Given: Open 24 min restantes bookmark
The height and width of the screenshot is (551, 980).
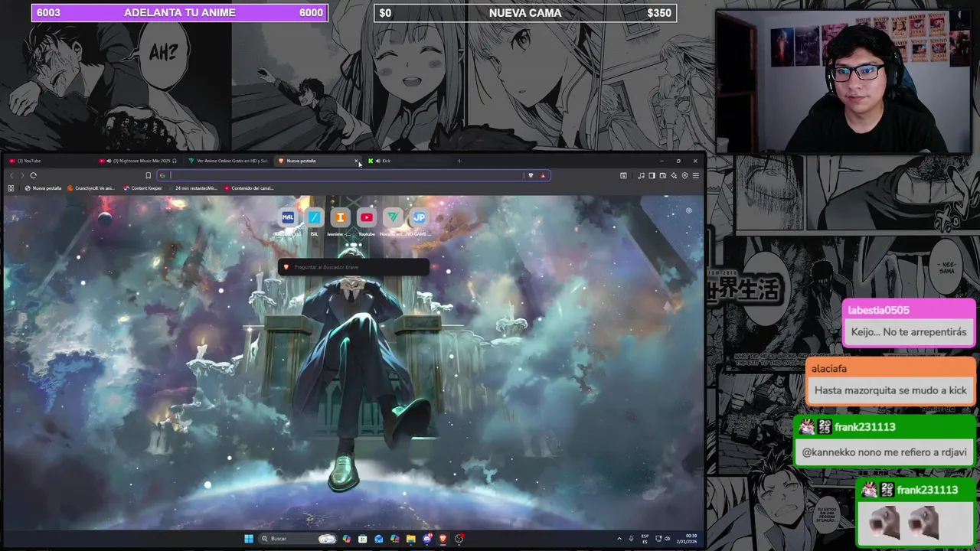Looking at the screenshot, I should click(193, 188).
